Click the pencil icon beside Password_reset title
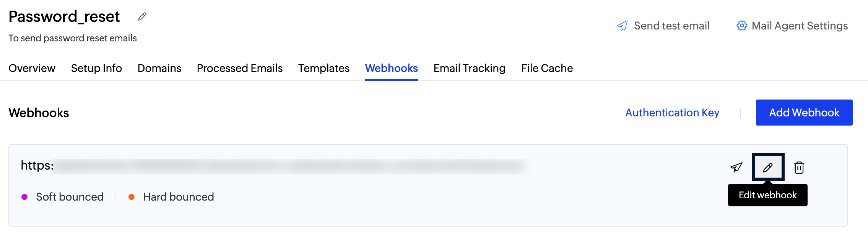The width and height of the screenshot is (868, 245). point(142,16)
